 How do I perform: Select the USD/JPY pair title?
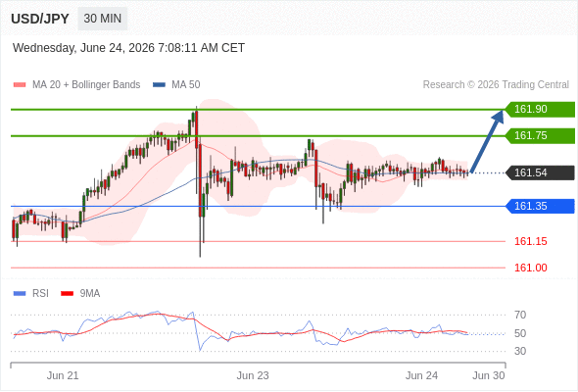point(40,19)
